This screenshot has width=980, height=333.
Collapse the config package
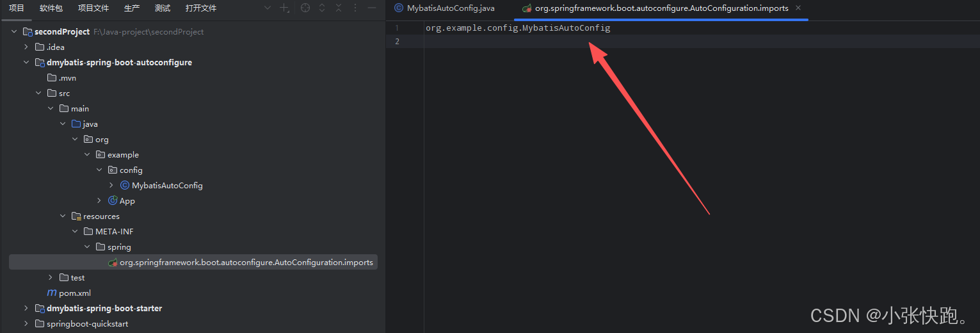click(99, 170)
